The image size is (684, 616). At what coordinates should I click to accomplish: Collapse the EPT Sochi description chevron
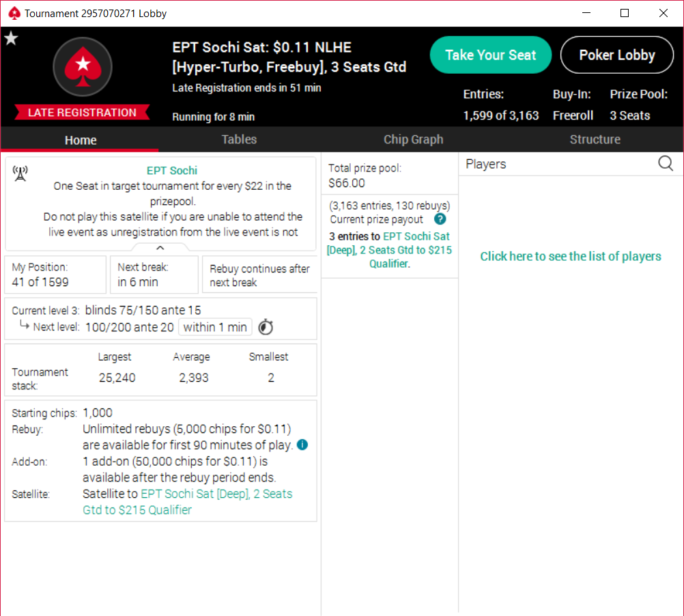(160, 248)
